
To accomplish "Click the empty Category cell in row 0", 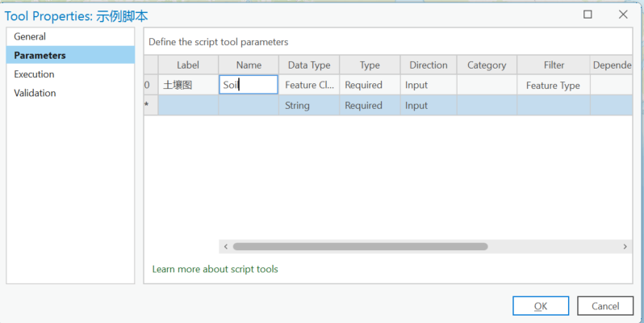I will [487, 85].
